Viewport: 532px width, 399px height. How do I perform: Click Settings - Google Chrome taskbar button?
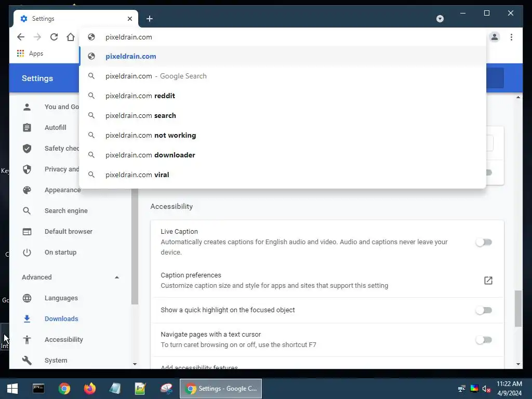point(220,389)
